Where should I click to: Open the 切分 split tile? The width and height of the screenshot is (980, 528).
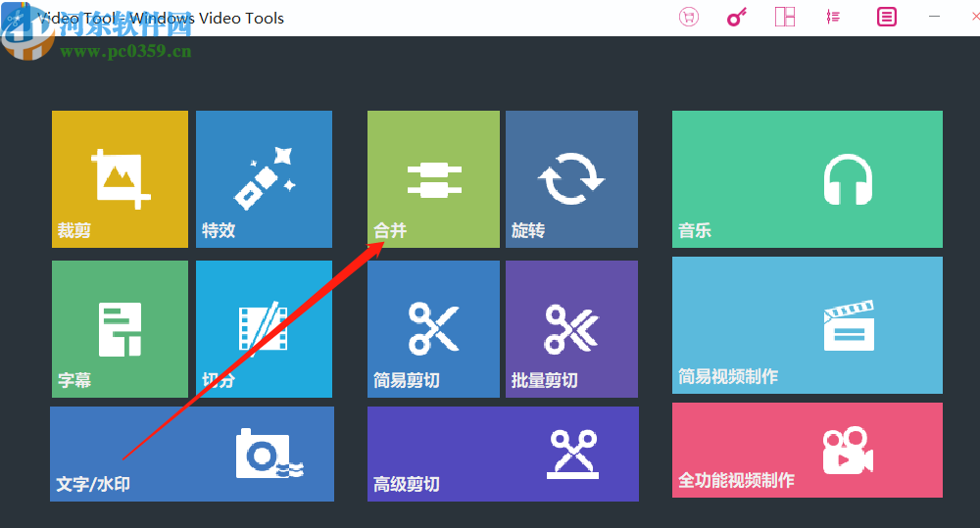point(264,329)
